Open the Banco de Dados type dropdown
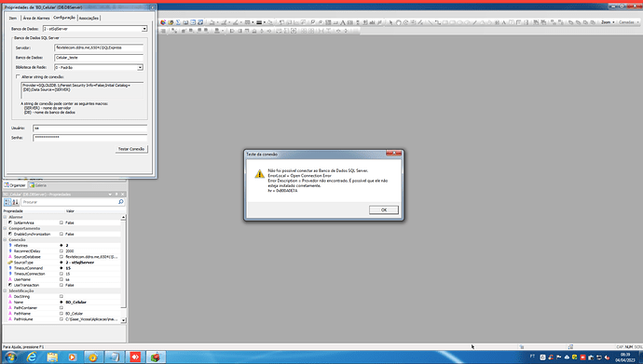This screenshot has height=364, width=643. tap(144, 29)
